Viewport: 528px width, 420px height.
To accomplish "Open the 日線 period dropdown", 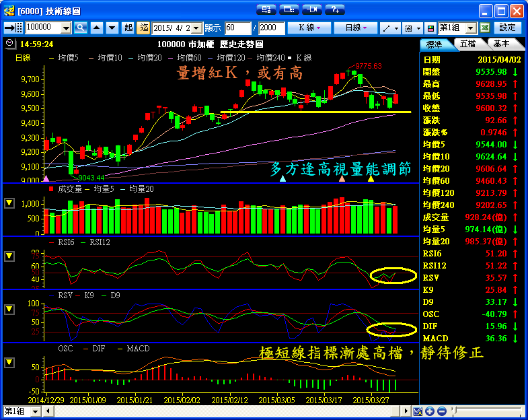I will tap(356, 28).
